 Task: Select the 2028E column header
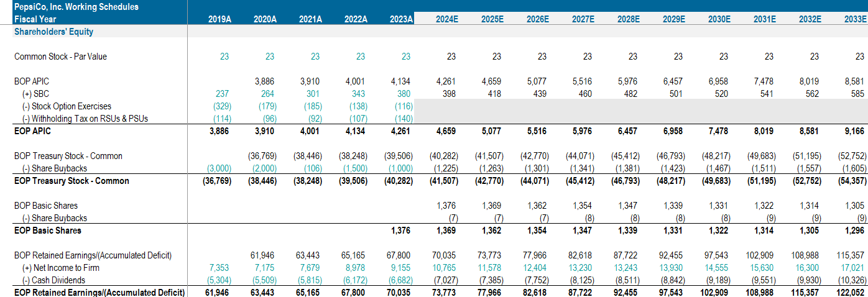pyautogui.click(x=629, y=19)
